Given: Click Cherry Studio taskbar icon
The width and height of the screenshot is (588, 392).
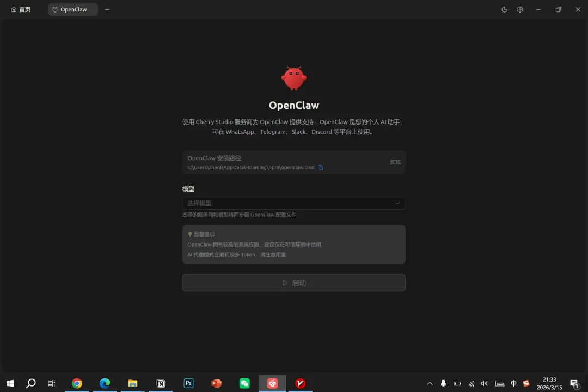Looking at the screenshot, I should point(272,383).
